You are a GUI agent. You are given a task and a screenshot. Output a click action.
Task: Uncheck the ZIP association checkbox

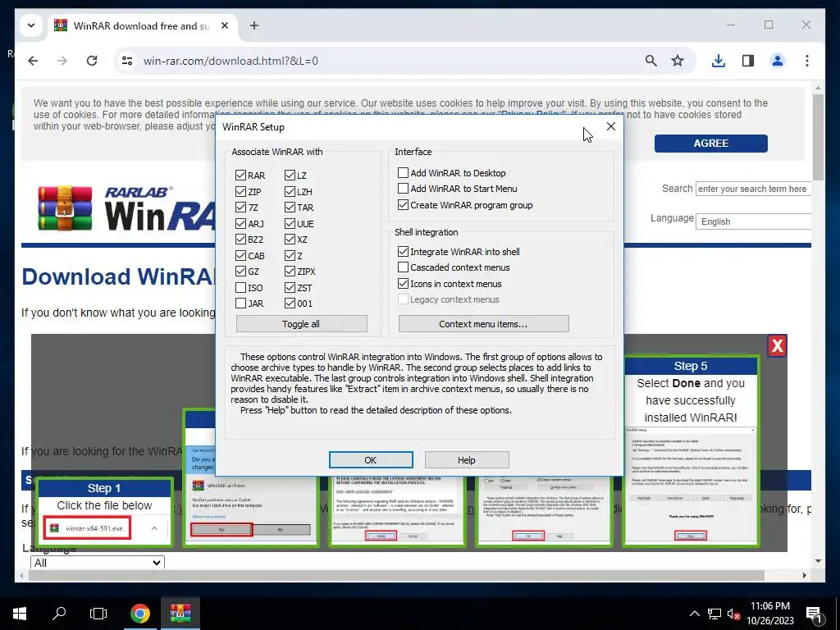[x=240, y=191]
